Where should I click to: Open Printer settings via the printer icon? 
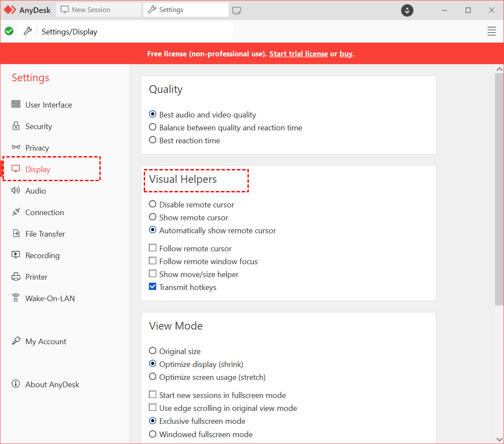[x=15, y=277]
